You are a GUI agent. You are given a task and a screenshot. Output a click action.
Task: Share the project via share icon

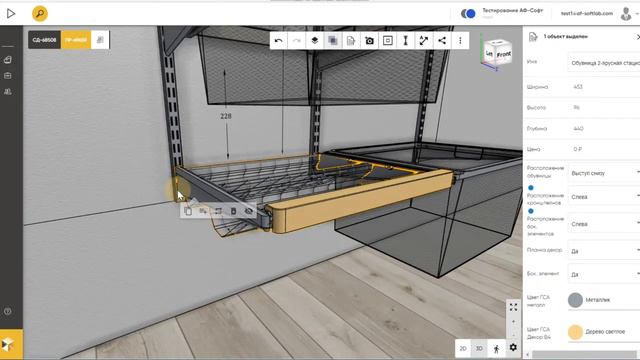pos(442,40)
